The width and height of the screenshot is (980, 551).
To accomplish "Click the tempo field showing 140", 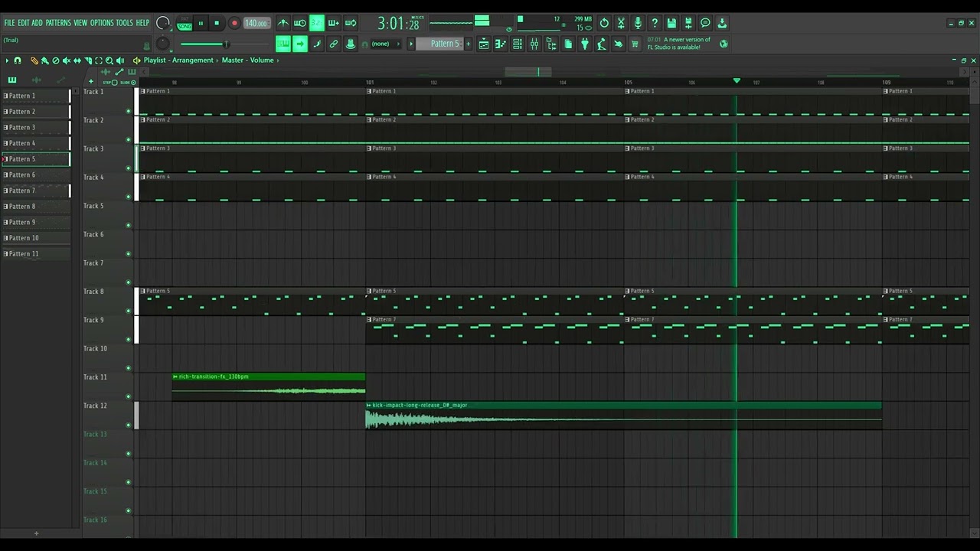I will 256,24.
